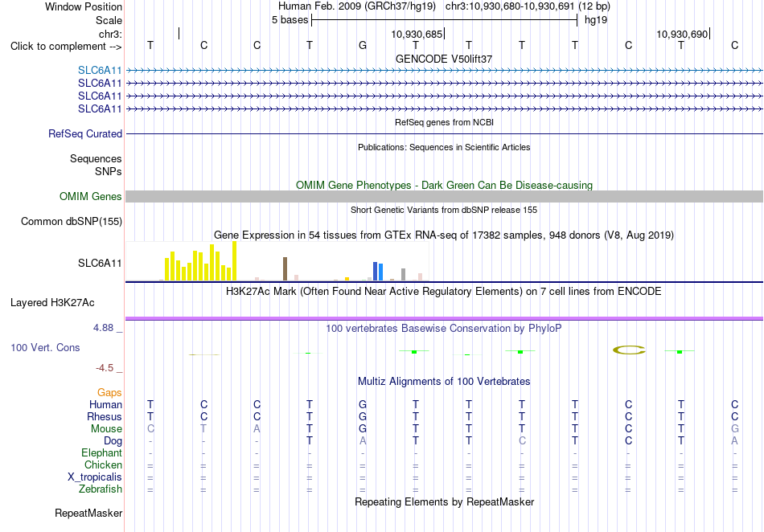This screenshot has width=764, height=532.
Task: Click the RefSeq Curated gene line
Action: (444, 134)
